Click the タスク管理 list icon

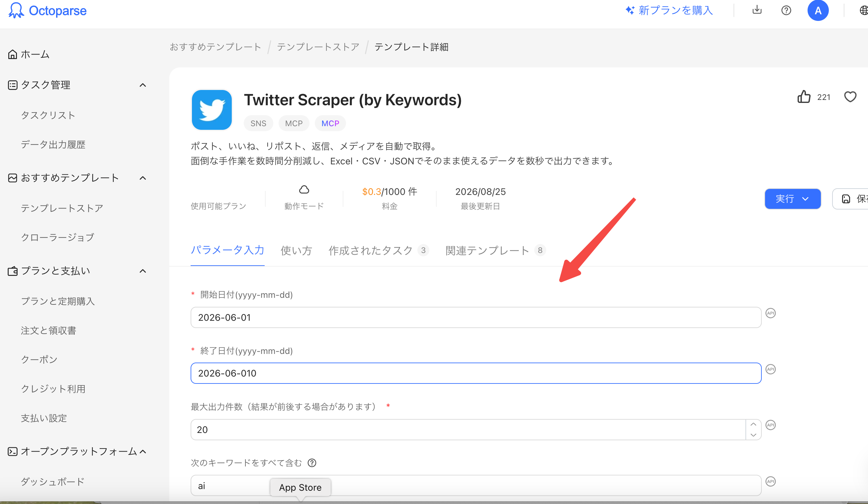click(x=12, y=85)
